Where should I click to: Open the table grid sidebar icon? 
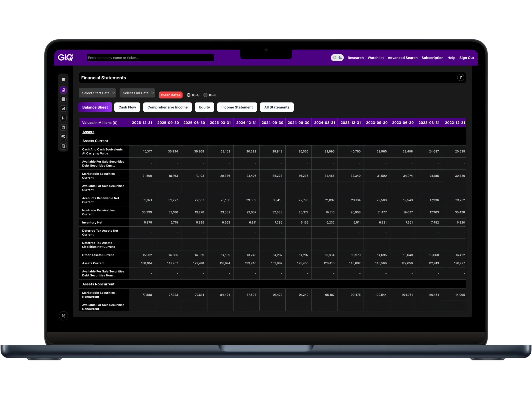(x=63, y=99)
